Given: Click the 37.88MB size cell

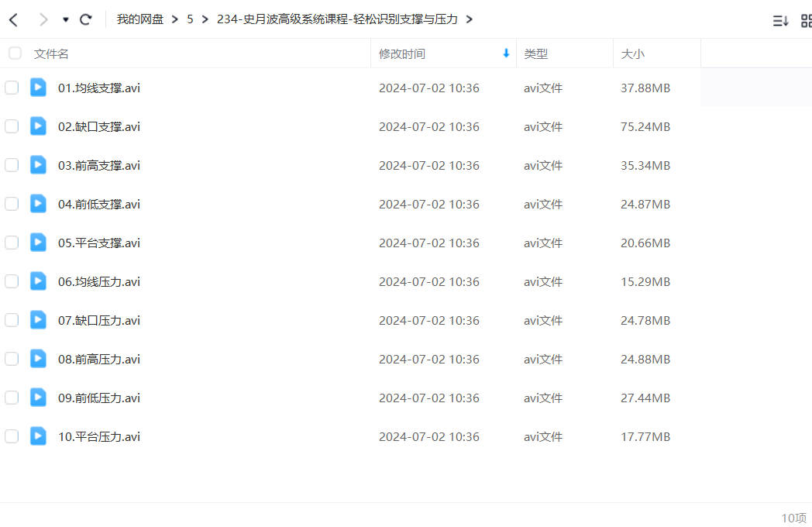Looking at the screenshot, I should coord(645,88).
